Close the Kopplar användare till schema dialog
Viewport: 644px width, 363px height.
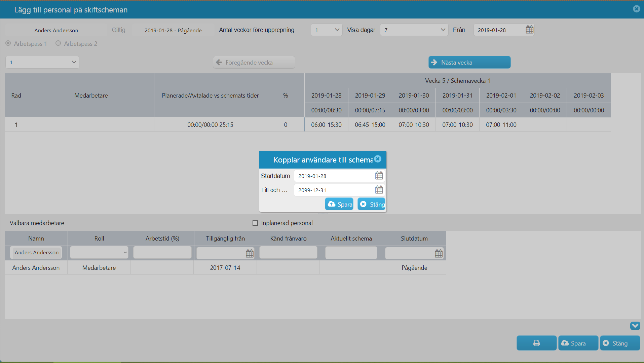coord(378,159)
